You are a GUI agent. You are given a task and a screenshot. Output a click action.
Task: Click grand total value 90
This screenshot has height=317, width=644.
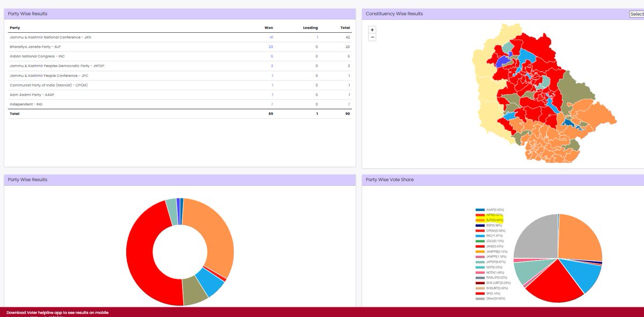347,114
